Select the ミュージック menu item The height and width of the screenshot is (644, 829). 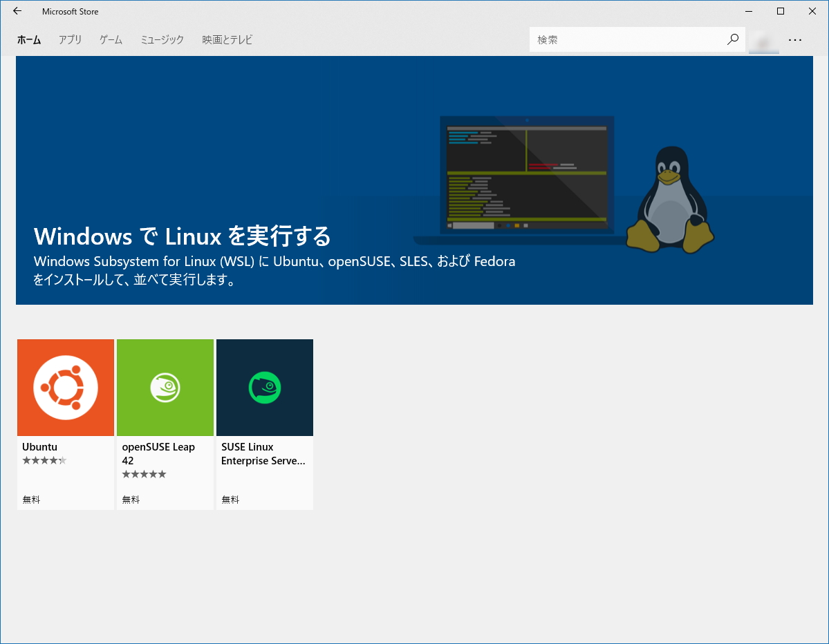161,39
